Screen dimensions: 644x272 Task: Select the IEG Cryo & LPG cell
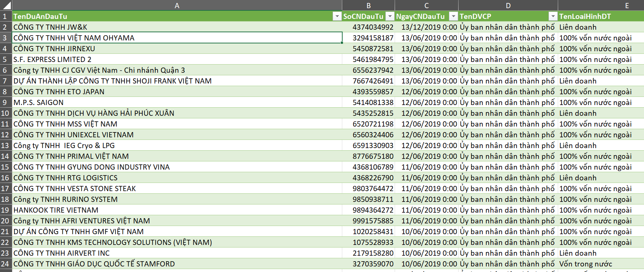coord(177,145)
